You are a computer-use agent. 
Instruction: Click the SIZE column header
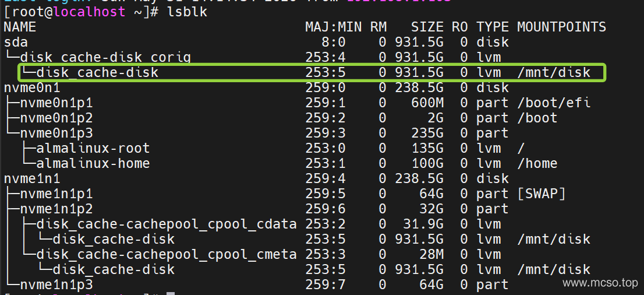pyautogui.click(x=427, y=27)
